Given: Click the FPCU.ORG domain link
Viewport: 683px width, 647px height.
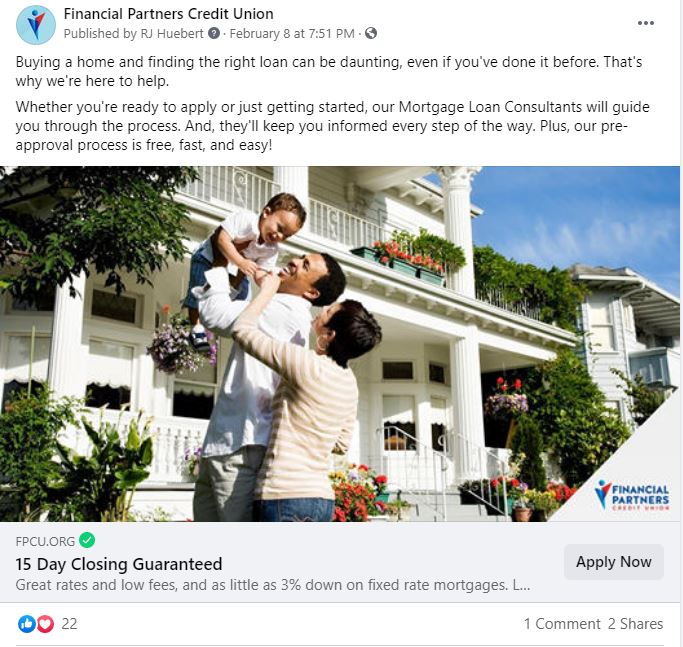Looking at the screenshot, I should [x=45, y=541].
